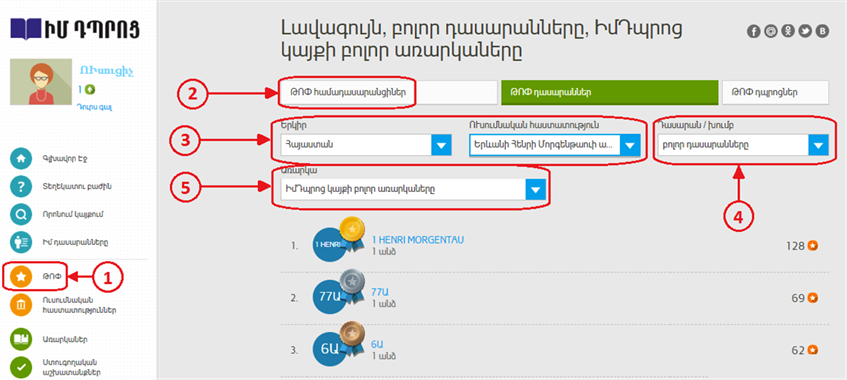Open the 6Ա class name link
The image size is (847, 380).
(x=378, y=345)
